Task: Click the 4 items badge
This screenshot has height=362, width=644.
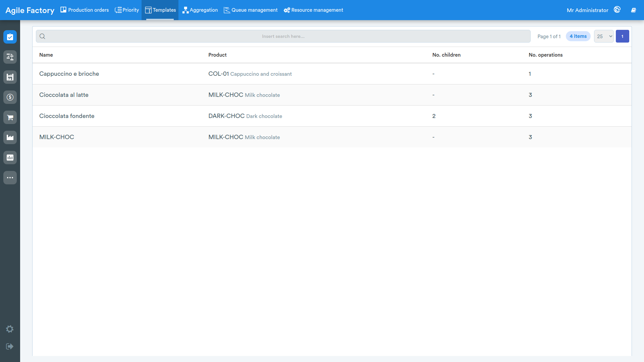Action: pyautogui.click(x=578, y=36)
